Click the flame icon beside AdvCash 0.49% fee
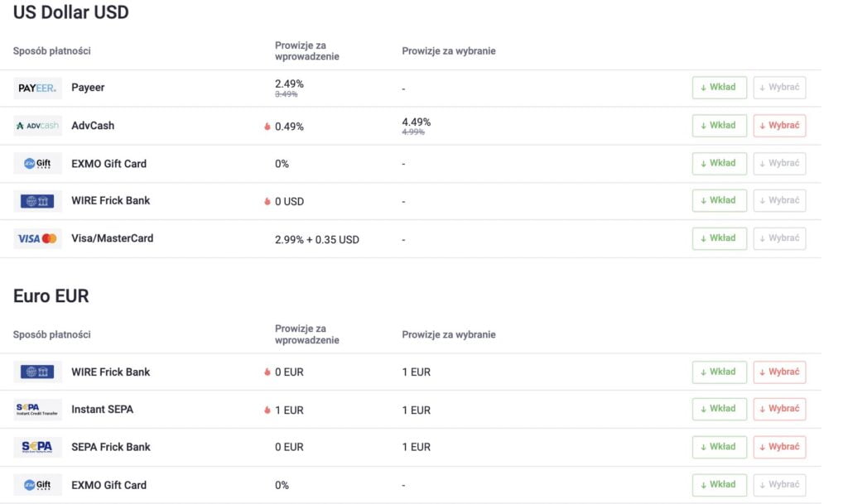Image resolution: width=848 pixels, height=504 pixels. coord(267,127)
